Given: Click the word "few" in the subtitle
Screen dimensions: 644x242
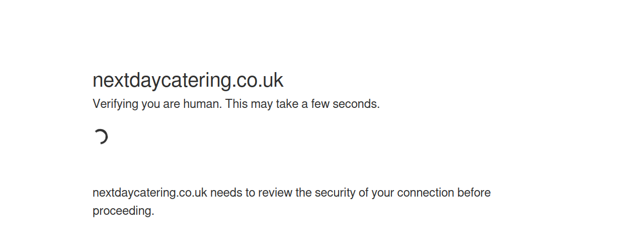Looking at the screenshot, I should click(x=320, y=104).
